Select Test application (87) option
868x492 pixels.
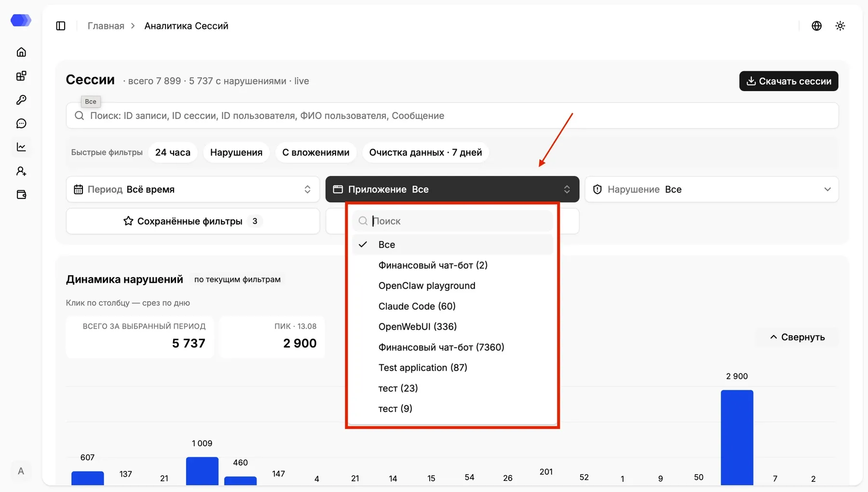[452, 368]
